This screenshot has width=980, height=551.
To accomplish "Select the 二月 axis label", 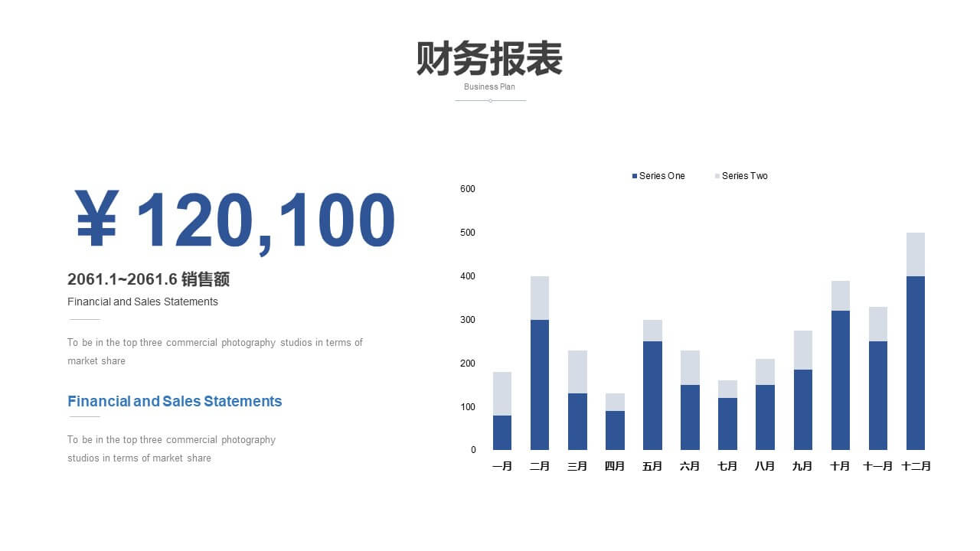I will [x=540, y=466].
